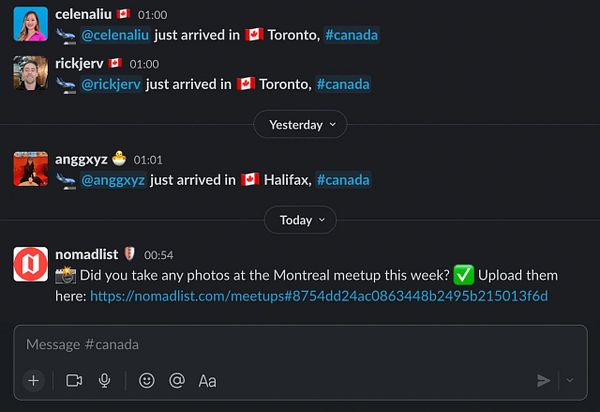
Task: Click anggxyz's avatar image
Action: (x=30, y=168)
